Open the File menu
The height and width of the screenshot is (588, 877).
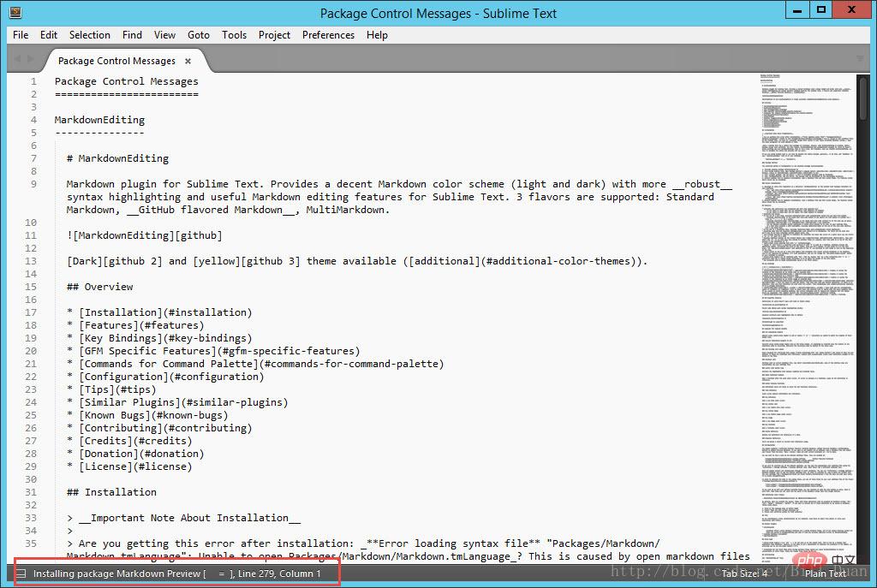(x=21, y=34)
